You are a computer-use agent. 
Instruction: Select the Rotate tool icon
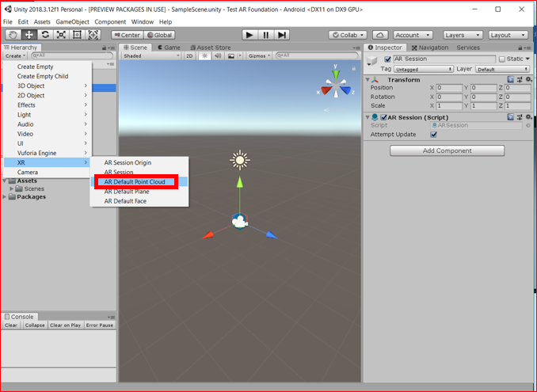coord(45,35)
